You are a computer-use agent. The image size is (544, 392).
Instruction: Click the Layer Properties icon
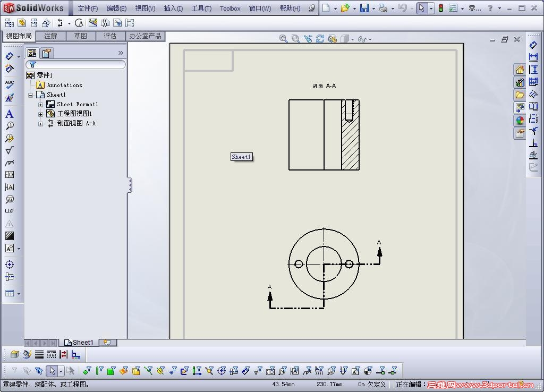click(14, 354)
